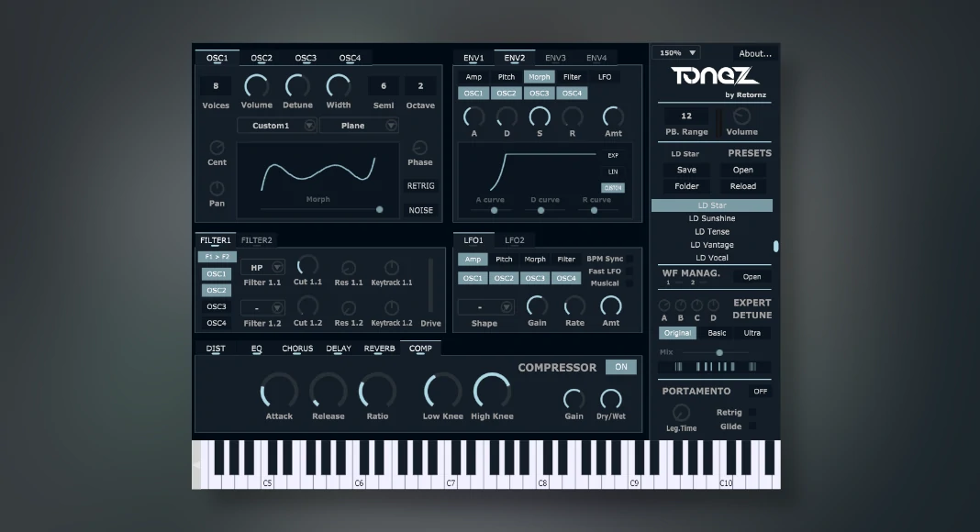Open the REVERB effects tab
The width and height of the screenshot is (980, 532).
point(379,349)
